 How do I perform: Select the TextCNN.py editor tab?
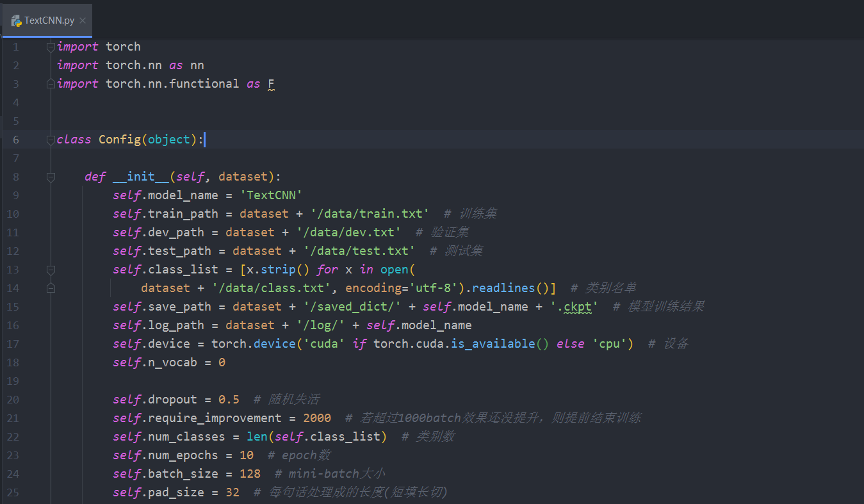point(47,20)
